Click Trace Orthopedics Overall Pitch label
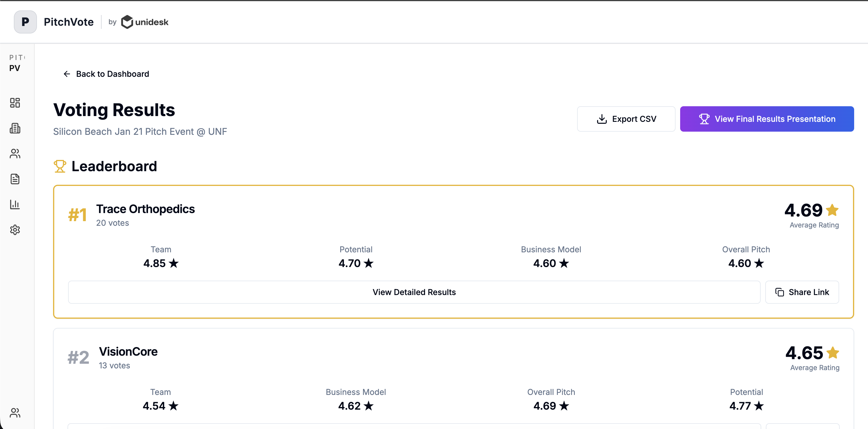 (x=746, y=249)
